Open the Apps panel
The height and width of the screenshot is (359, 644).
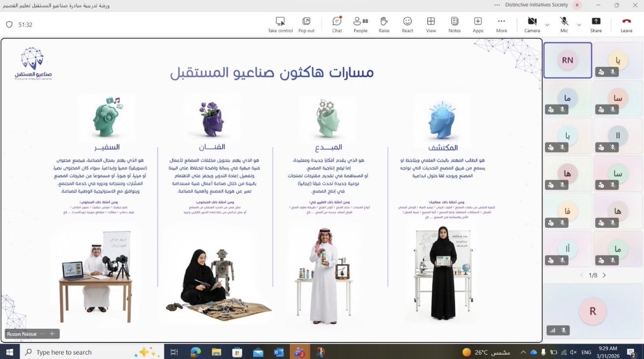(478, 25)
